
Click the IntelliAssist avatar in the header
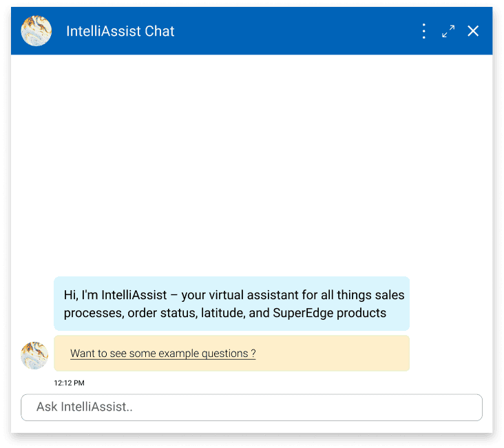pyautogui.click(x=36, y=31)
